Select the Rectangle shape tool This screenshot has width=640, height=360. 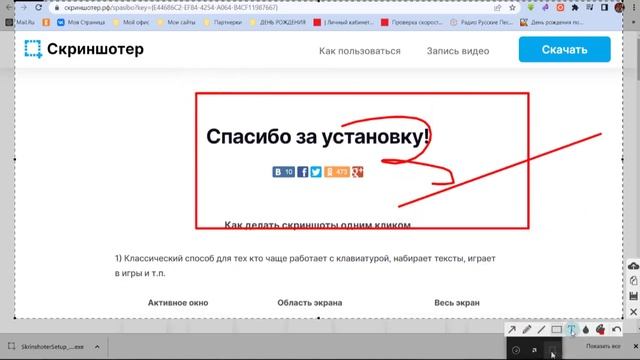click(556, 329)
